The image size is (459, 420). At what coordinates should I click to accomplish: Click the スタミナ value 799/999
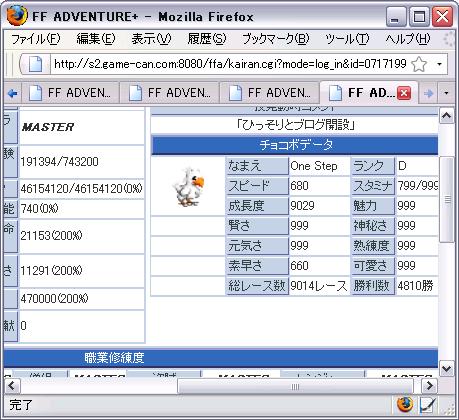pyautogui.click(x=418, y=186)
